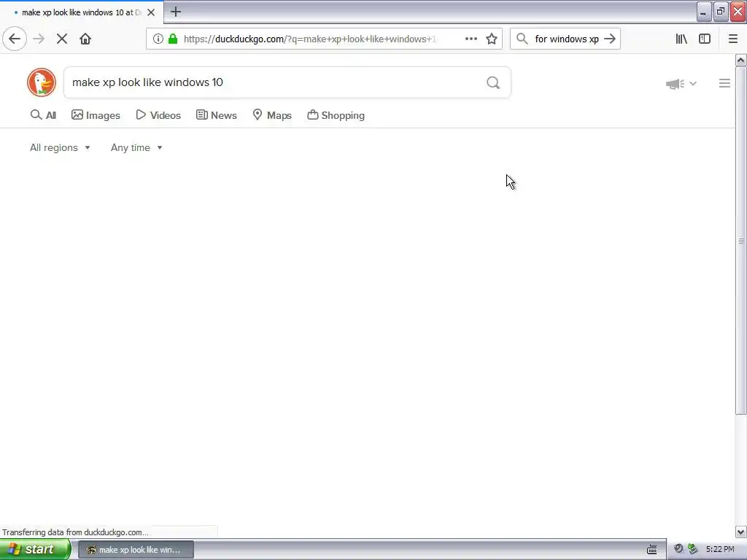The height and width of the screenshot is (560, 747).
Task: Show site information via the info icon
Action: point(158,39)
